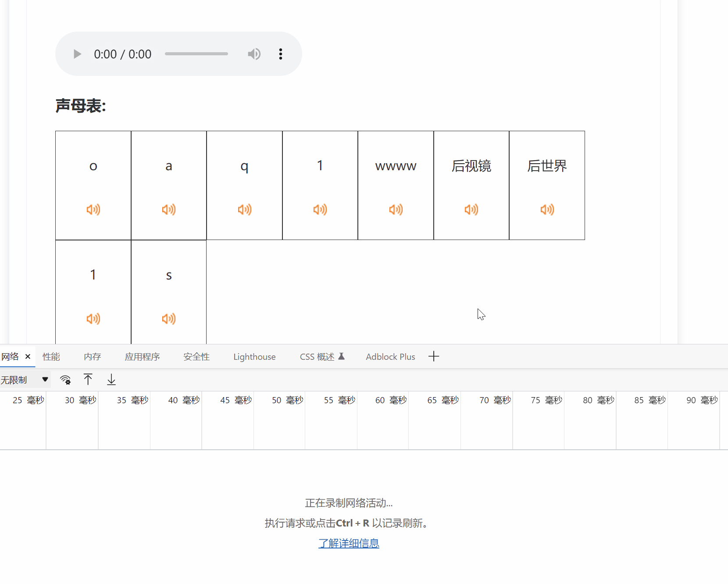This screenshot has height=584, width=728.
Task: Open the audio player's three-dot menu
Action: pos(281,54)
